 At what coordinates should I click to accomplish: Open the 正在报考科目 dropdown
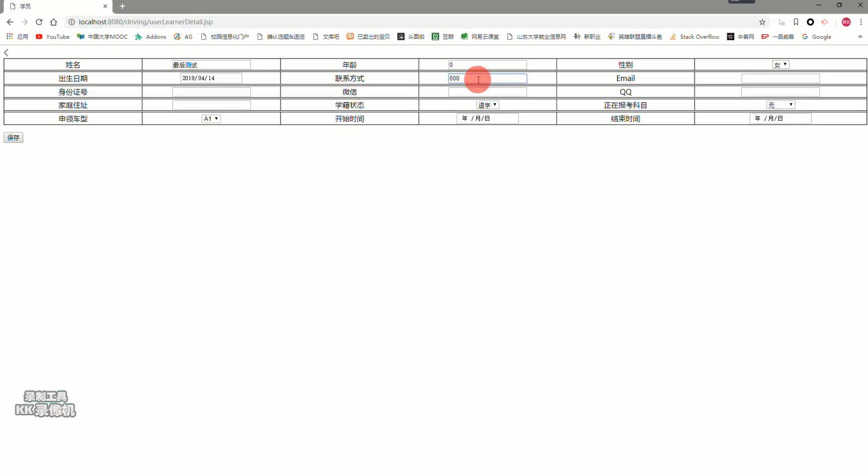pyautogui.click(x=781, y=105)
